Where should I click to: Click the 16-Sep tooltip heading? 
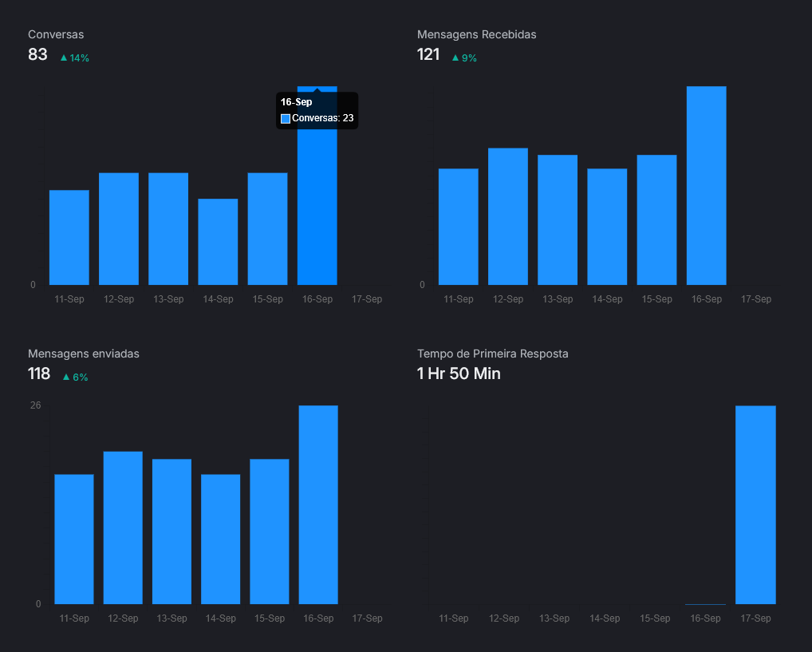point(296,102)
